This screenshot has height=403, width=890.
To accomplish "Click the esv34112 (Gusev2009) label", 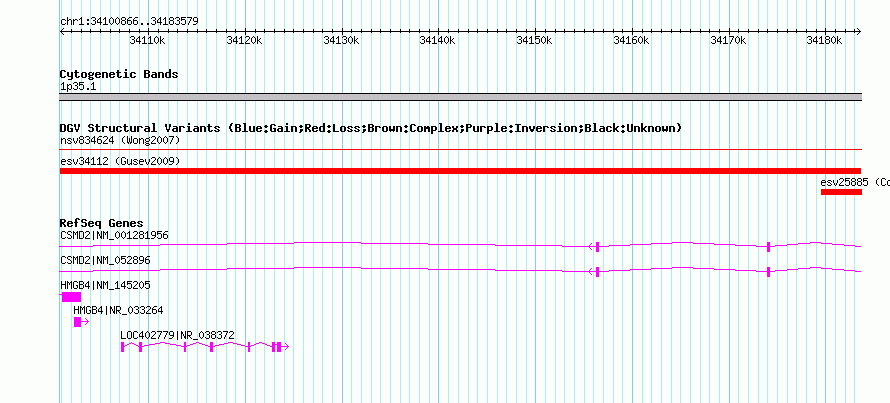I will pos(120,161).
